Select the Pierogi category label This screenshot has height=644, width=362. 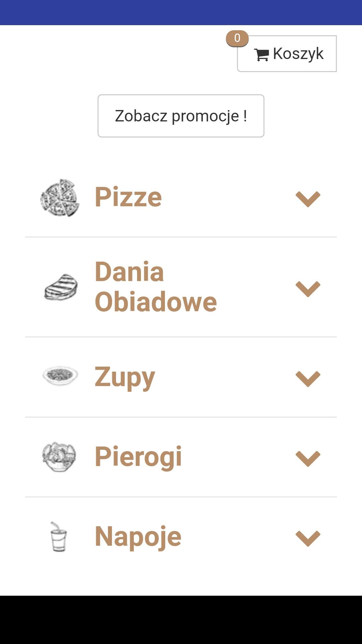tap(138, 457)
